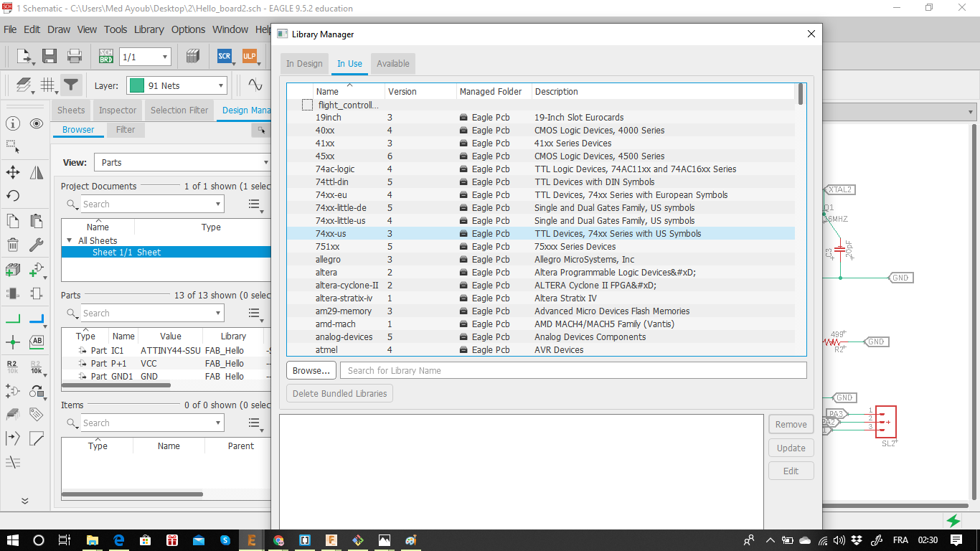The height and width of the screenshot is (551, 980).
Task: Select the Change wrench tool
Action: point(37,245)
